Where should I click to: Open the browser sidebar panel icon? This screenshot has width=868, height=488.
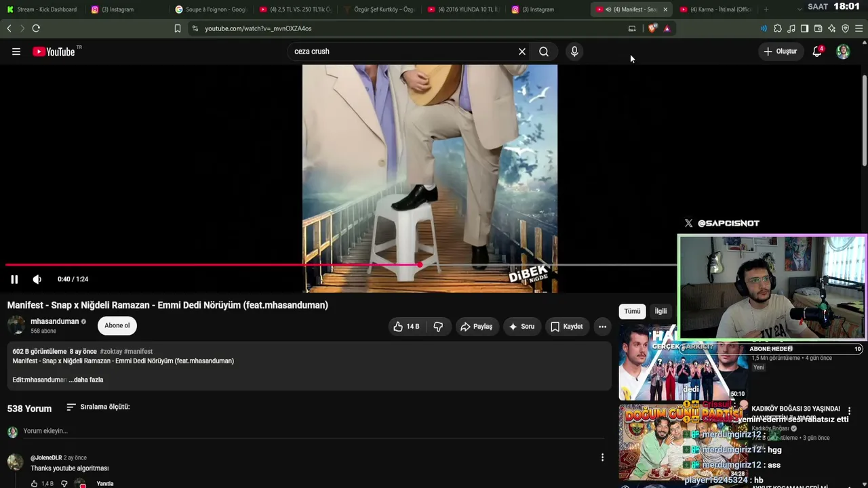tap(804, 28)
